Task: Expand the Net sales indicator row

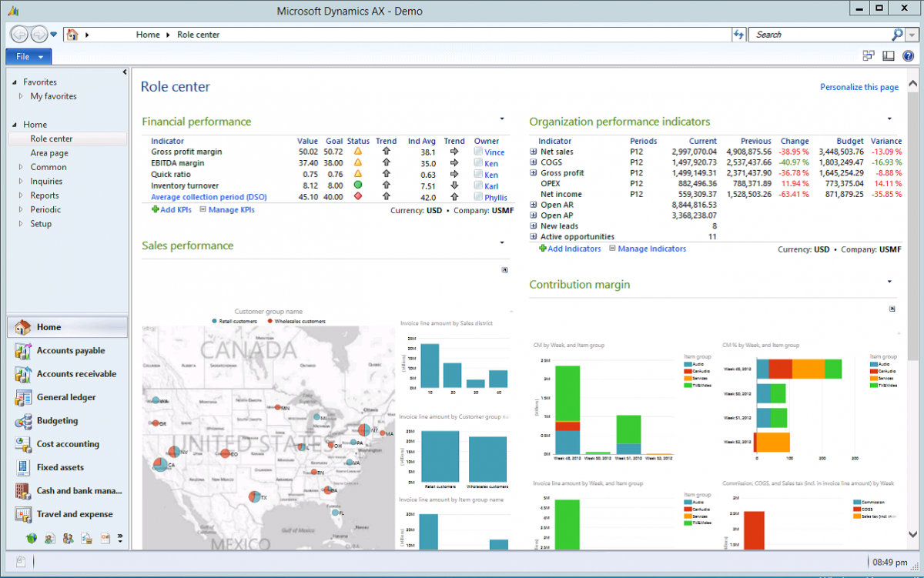Action: click(533, 152)
